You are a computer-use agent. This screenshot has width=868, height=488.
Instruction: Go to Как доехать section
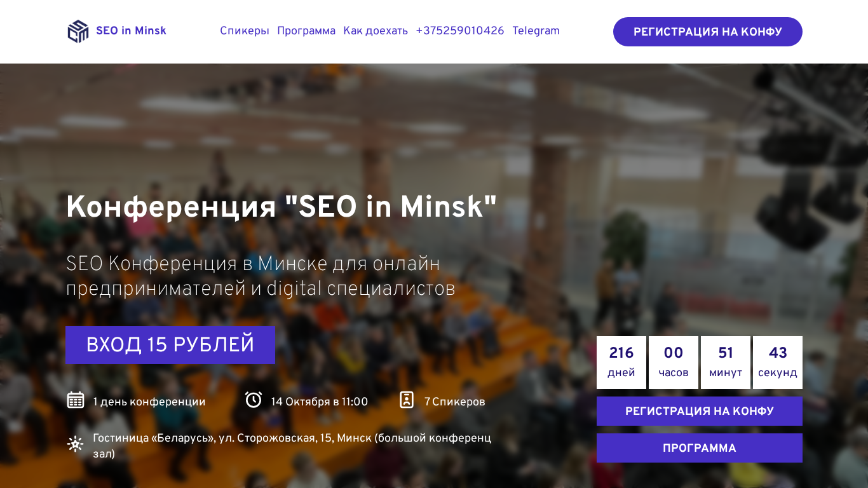tap(376, 31)
